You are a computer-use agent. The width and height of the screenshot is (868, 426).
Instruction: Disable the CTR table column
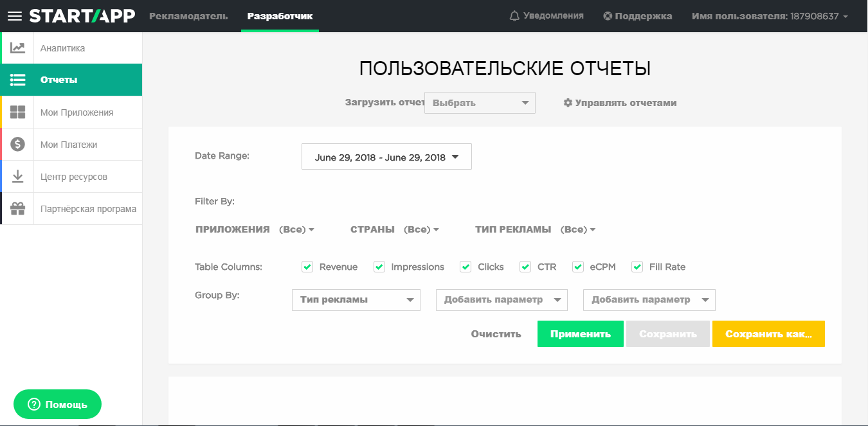(x=525, y=266)
